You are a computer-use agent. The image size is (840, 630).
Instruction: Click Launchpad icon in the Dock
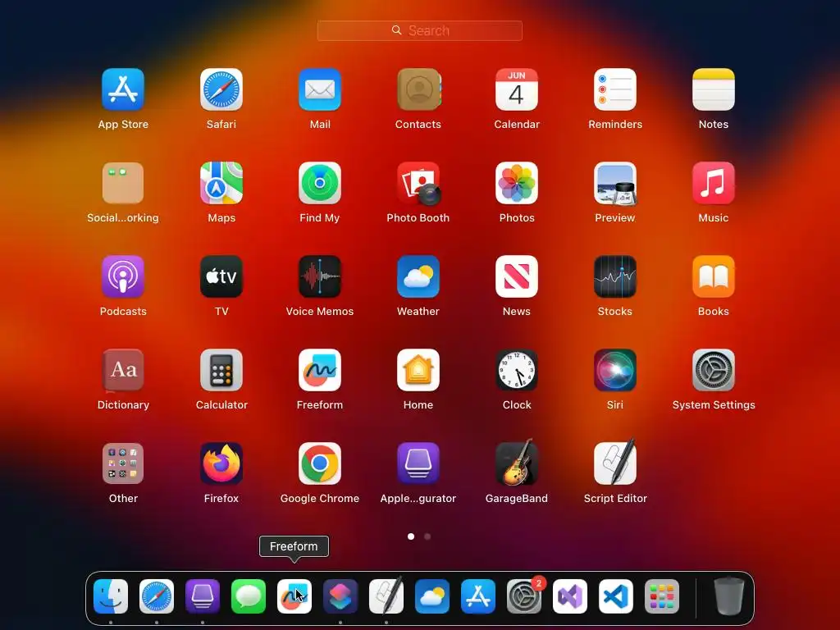click(x=662, y=596)
